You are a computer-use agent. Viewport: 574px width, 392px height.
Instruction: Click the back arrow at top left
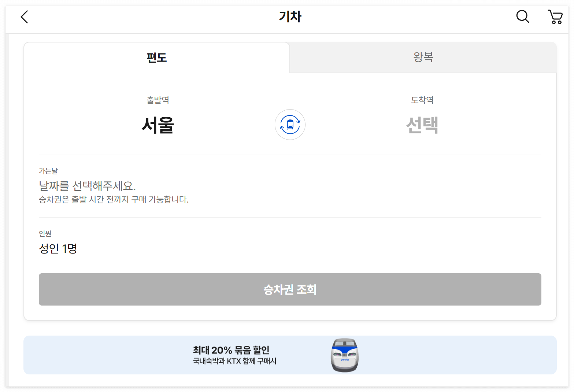tap(24, 17)
